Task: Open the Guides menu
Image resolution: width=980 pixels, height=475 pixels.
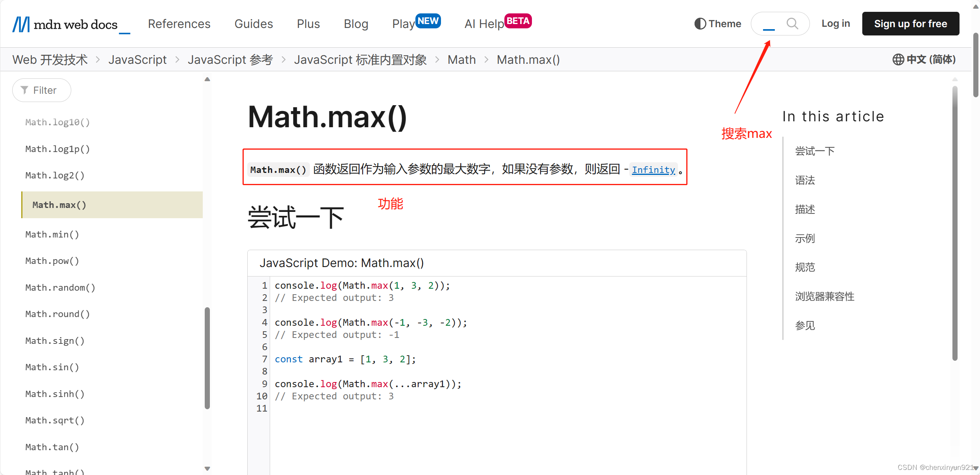Action: click(x=254, y=24)
